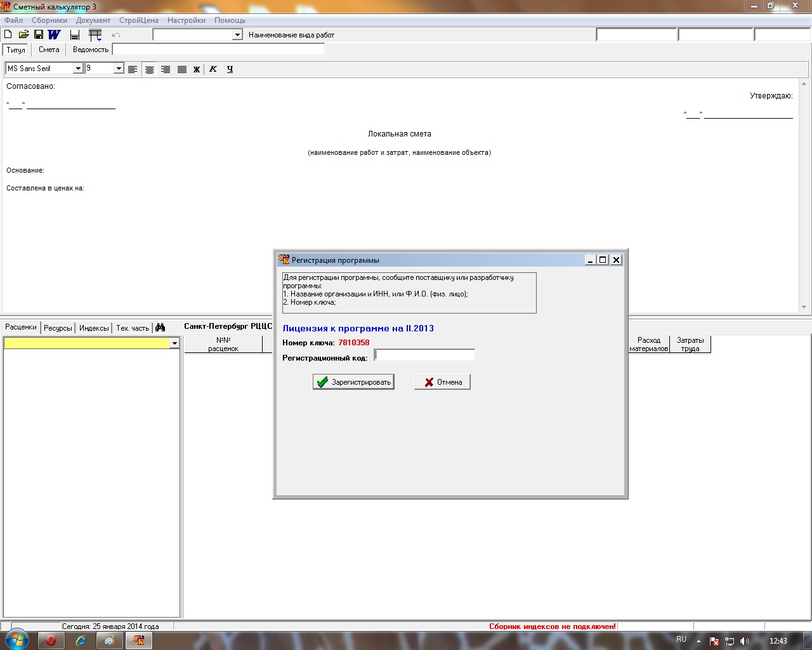
Task: Create a new document with the blank-page icon
Action: pyautogui.click(x=8, y=34)
